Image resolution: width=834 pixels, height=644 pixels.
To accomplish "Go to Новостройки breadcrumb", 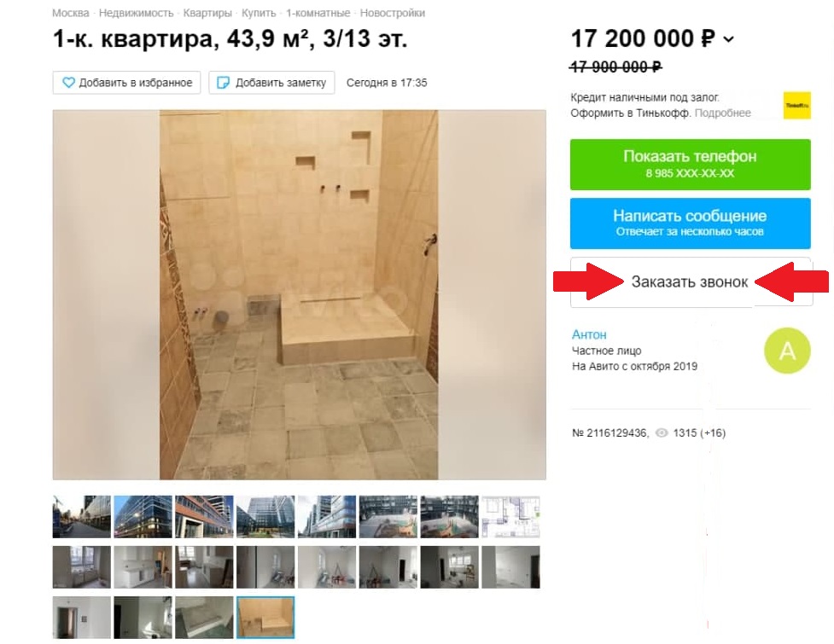I will tap(393, 13).
